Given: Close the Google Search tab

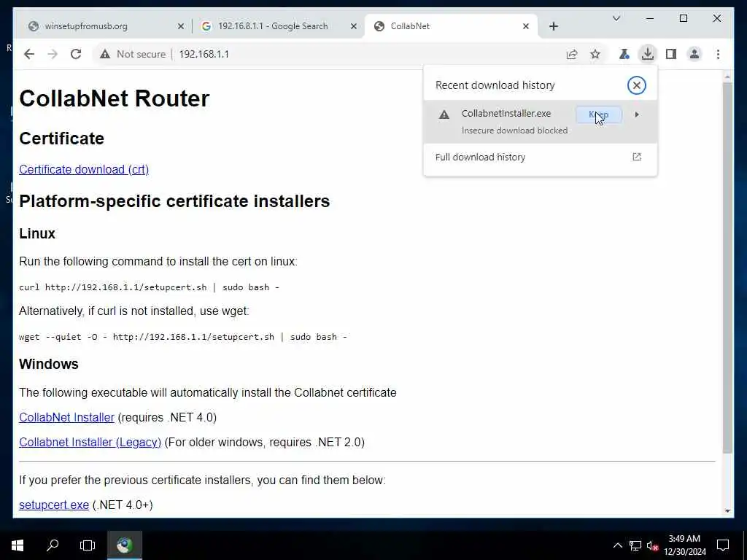Looking at the screenshot, I should [x=354, y=26].
